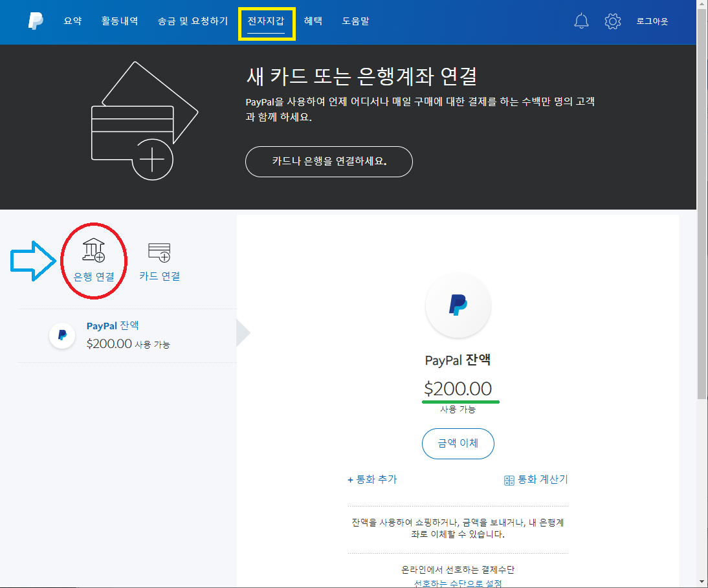Click the 금액 이체 button

click(458, 444)
